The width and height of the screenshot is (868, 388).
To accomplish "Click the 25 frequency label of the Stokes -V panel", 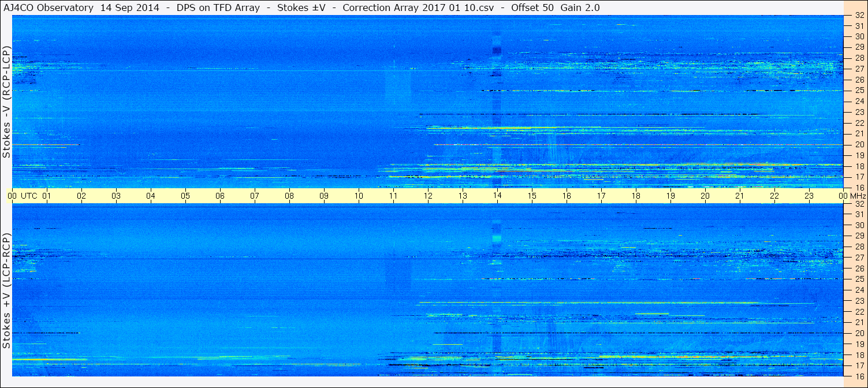I will point(859,90).
